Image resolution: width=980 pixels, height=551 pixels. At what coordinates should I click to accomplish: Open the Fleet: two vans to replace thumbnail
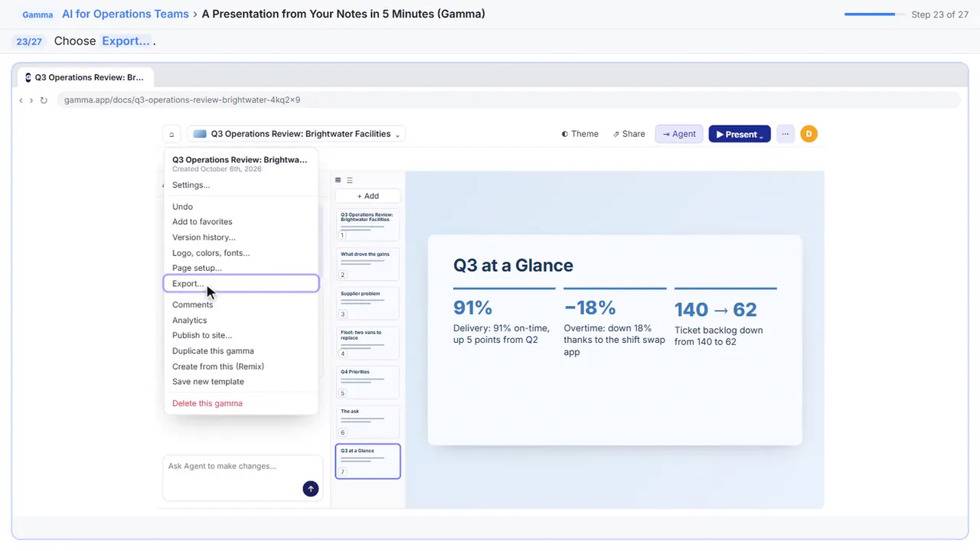pos(367,343)
